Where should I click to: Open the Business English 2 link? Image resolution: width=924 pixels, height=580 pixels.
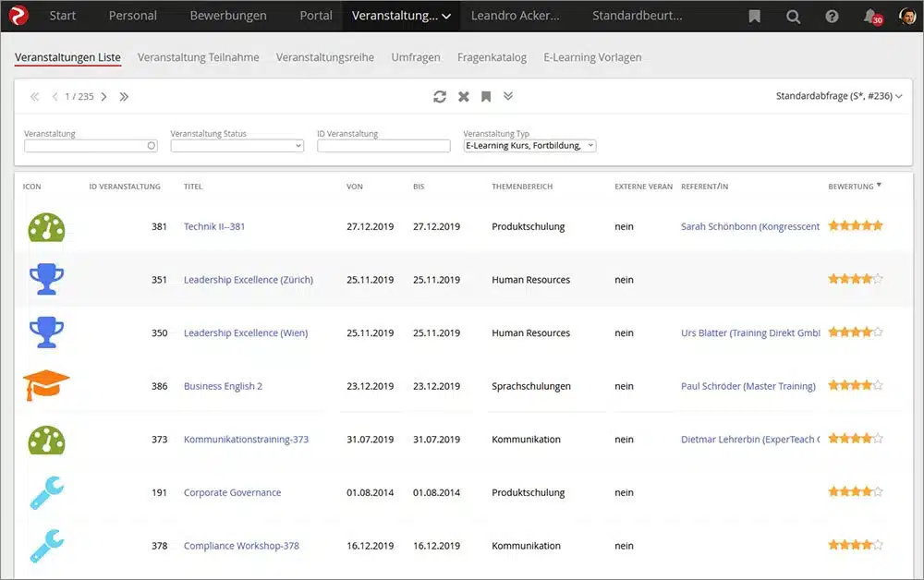click(223, 386)
